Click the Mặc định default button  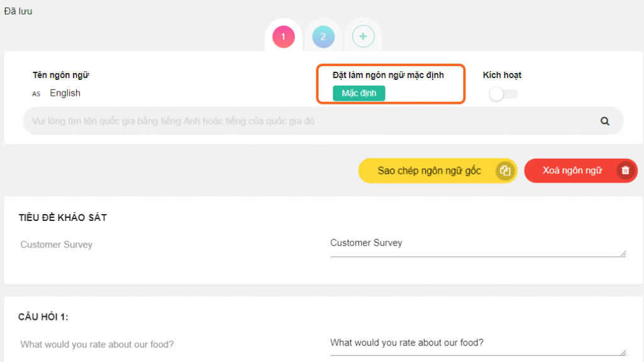358,93
